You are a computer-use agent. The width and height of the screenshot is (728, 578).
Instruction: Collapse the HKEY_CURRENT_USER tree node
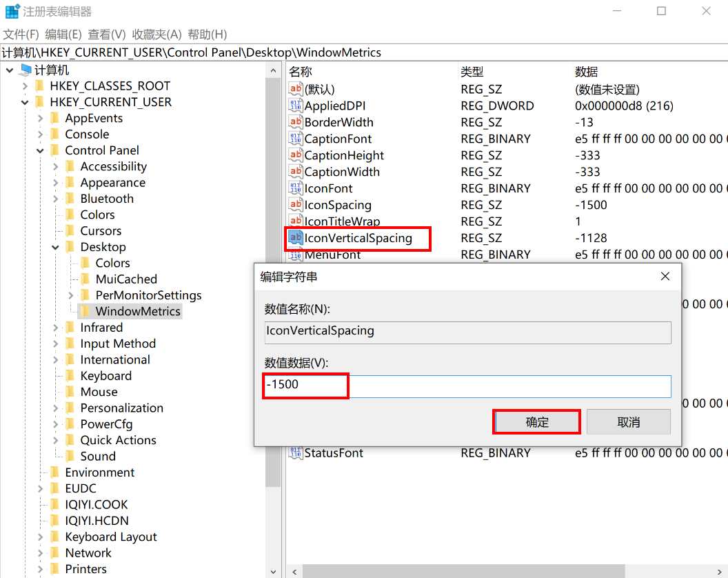tap(25, 102)
